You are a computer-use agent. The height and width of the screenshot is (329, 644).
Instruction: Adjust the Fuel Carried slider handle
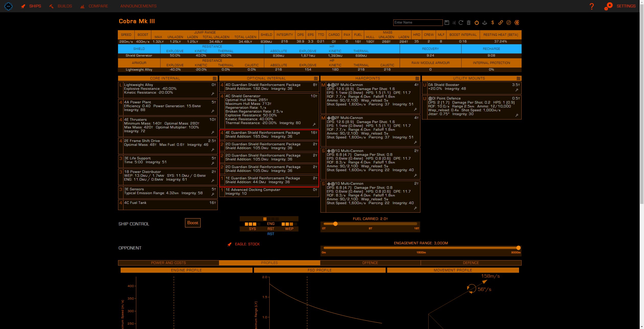coord(335,224)
